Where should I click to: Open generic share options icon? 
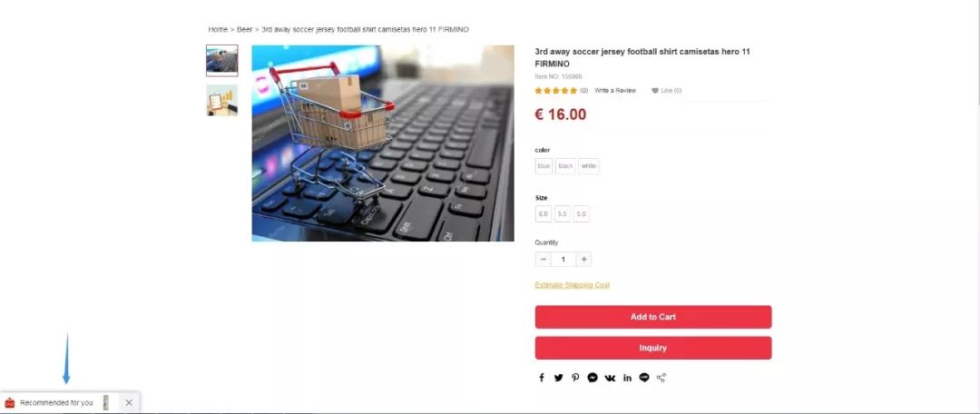[661, 378]
